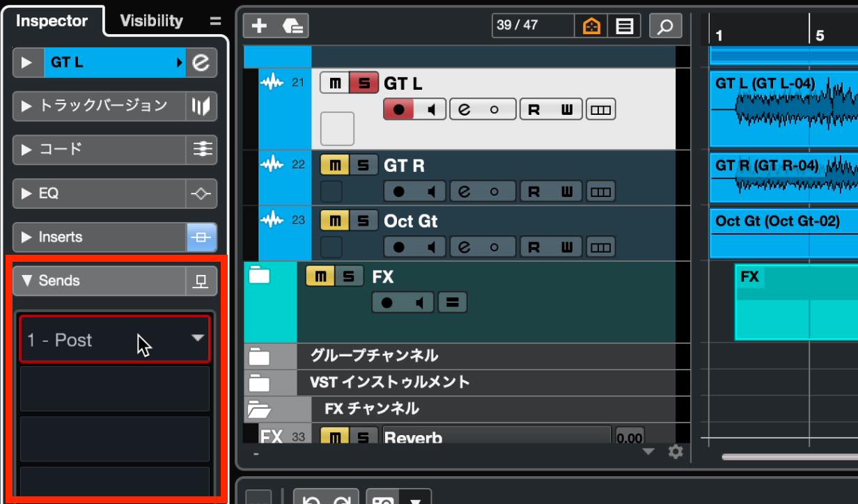The height and width of the screenshot is (504, 858).
Task: Toggle monitor on Oct Gt track
Action: pyautogui.click(x=431, y=246)
